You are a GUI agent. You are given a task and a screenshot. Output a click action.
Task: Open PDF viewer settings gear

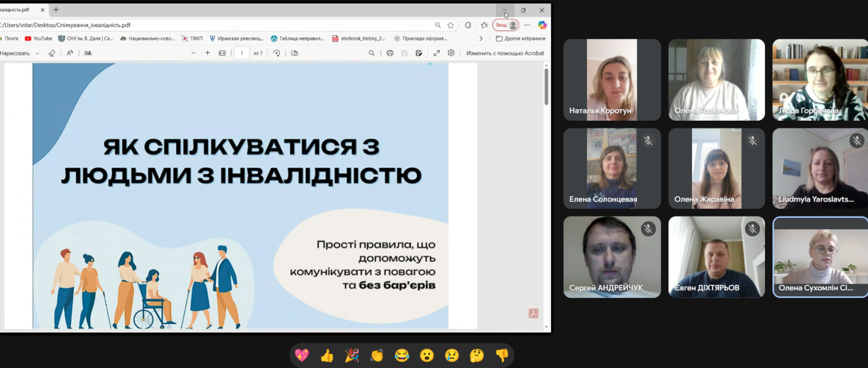tap(451, 53)
